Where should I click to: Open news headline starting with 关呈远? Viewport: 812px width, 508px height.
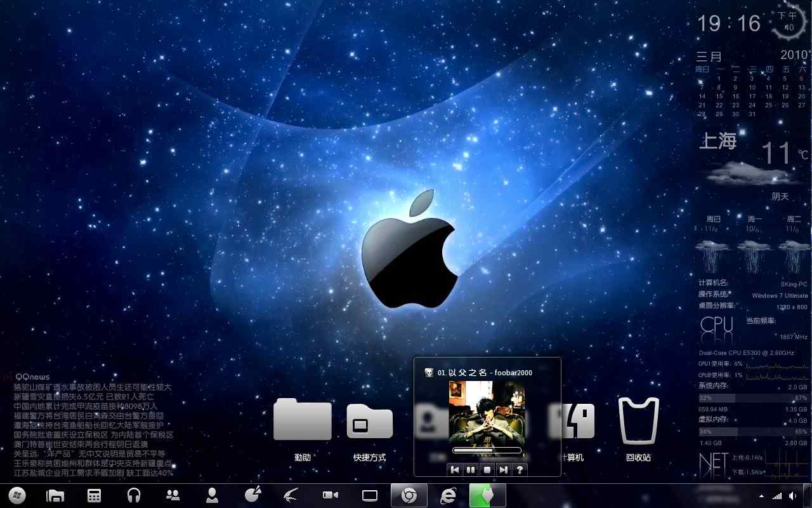(89, 454)
